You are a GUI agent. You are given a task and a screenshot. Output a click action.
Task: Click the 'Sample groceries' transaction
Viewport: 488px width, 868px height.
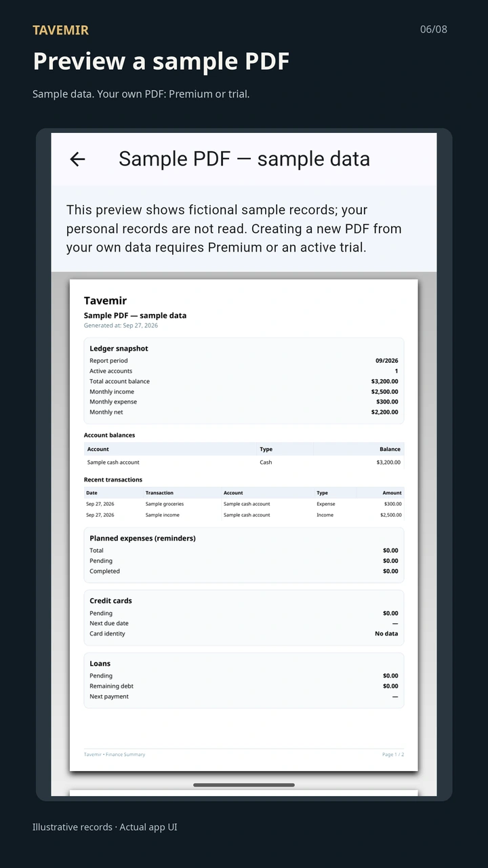click(165, 504)
